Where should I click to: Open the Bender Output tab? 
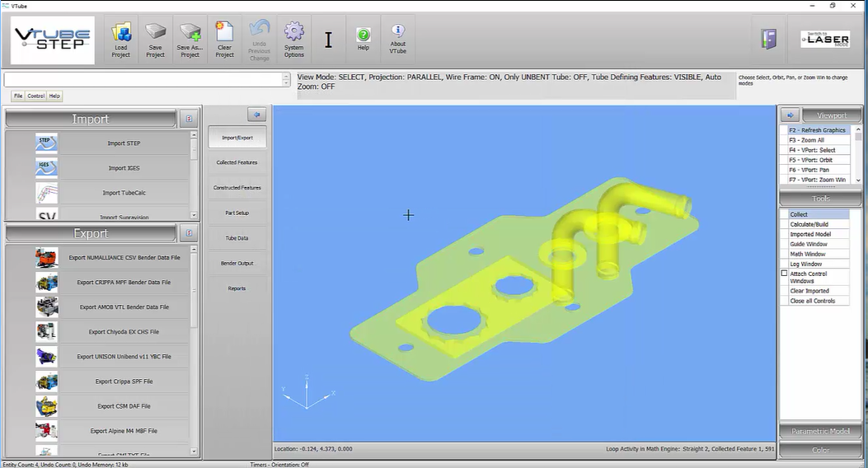tap(237, 263)
